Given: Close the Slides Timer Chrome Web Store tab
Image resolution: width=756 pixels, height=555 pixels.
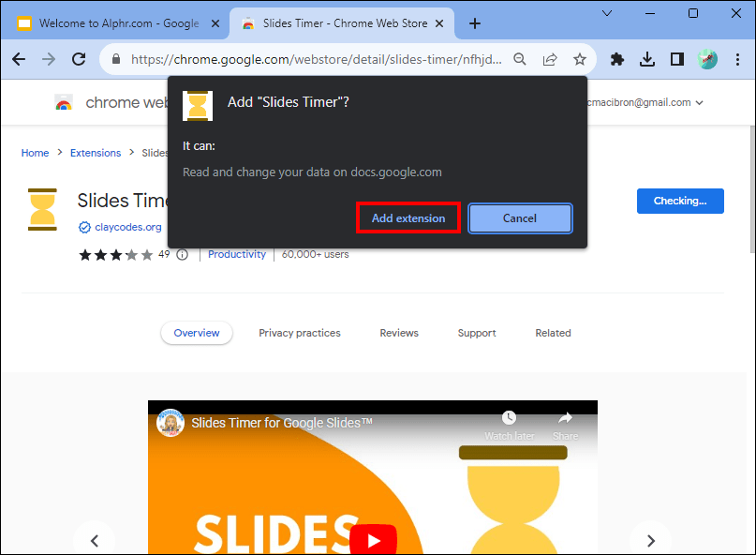Looking at the screenshot, I should click(439, 23).
